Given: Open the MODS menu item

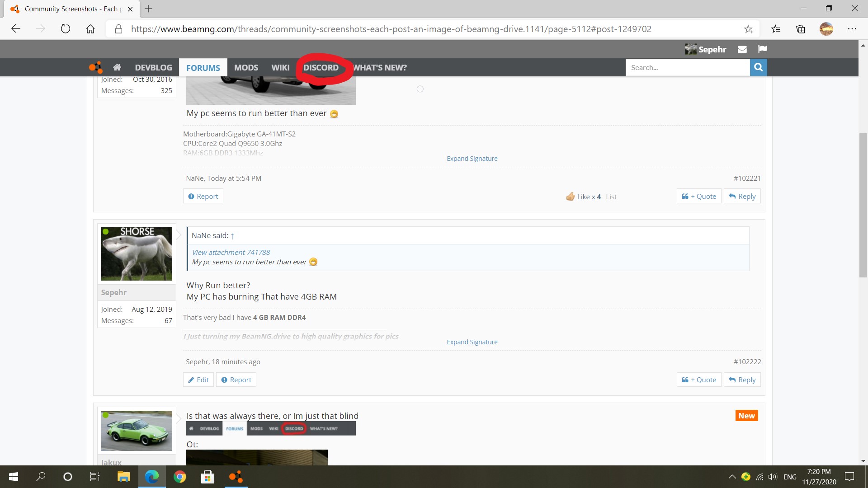Looking at the screenshot, I should [x=246, y=68].
